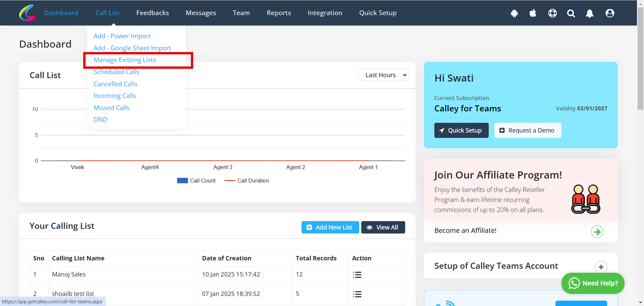Open the user profile icon
Viewport: 644px width, 306px height.
(610, 13)
